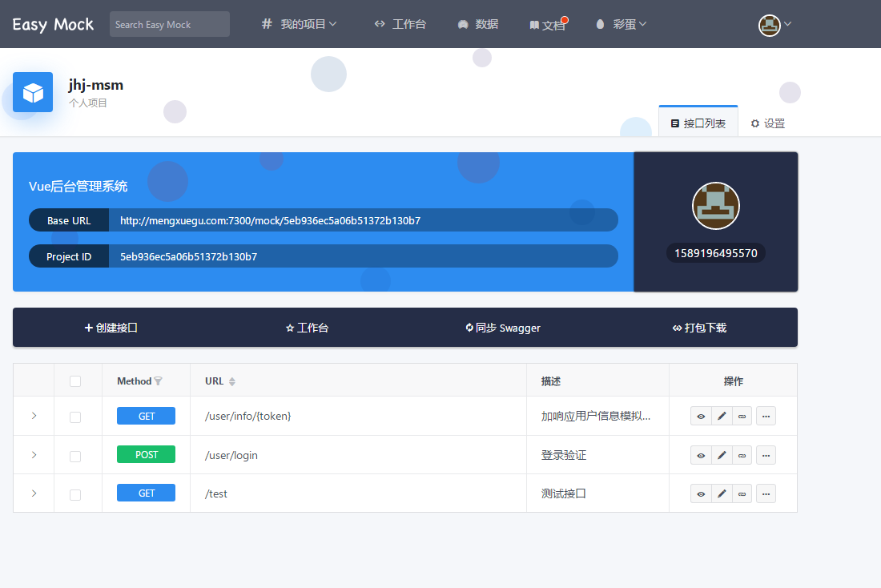The image size is (881, 588).
Task: Copy link for the /user/login interface
Action: pyautogui.click(x=742, y=455)
